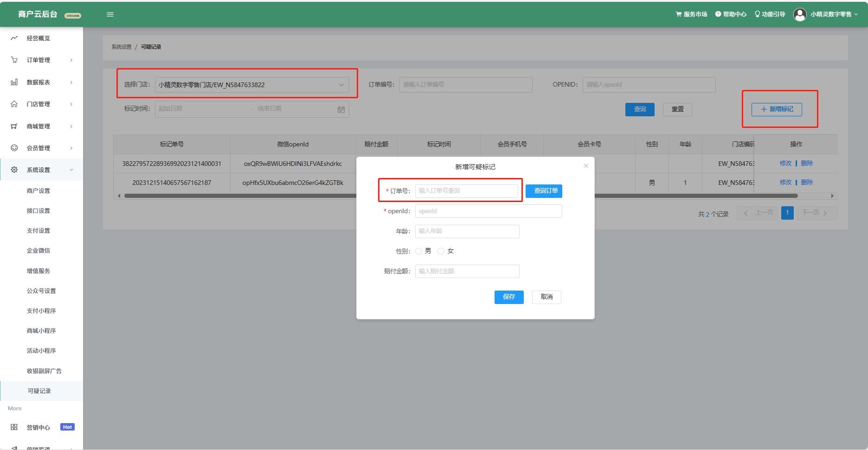The height and width of the screenshot is (450, 868).
Task: Click the 数据报表 bar chart icon
Action: [14, 82]
